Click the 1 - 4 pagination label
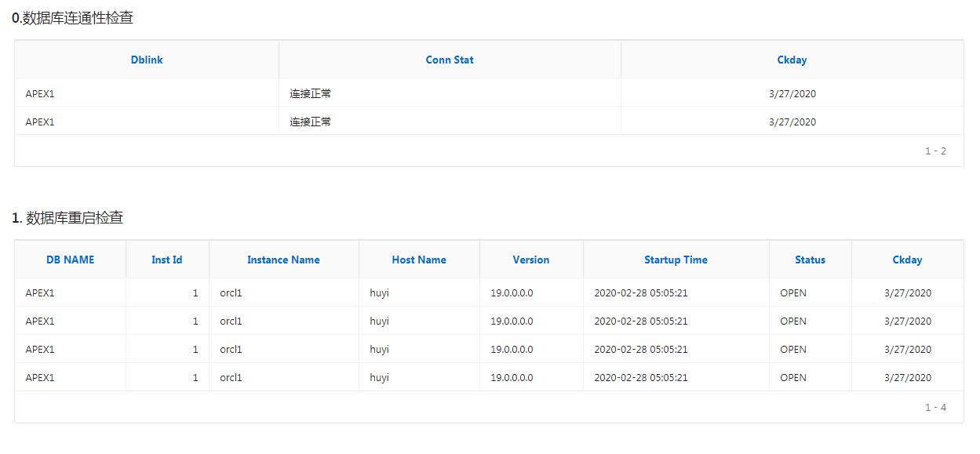980x454 pixels. pos(935,407)
